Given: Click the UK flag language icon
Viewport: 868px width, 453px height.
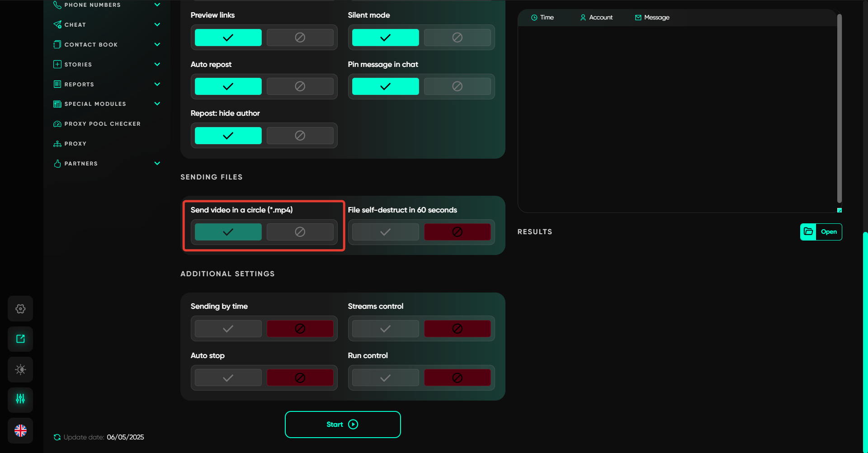Looking at the screenshot, I should click(x=20, y=430).
